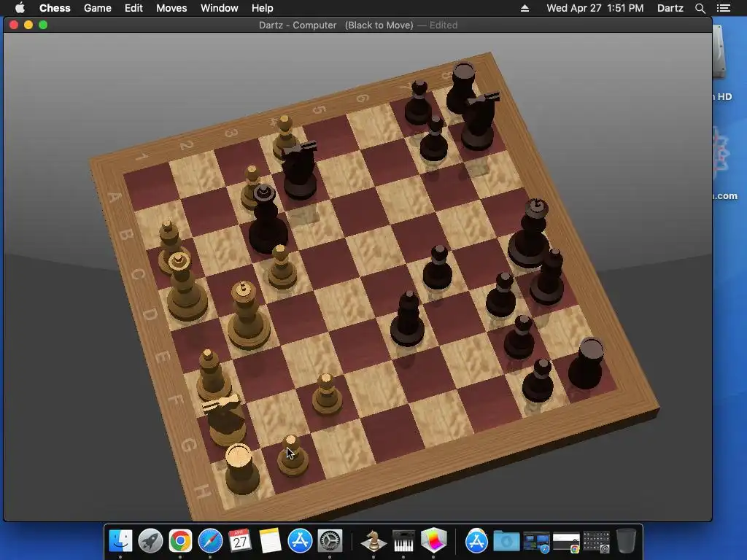Image resolution: width=747 pixels, height=560 pixels.
Task: Open Calendar showing 27 in Dock
Action: (240, 541)
